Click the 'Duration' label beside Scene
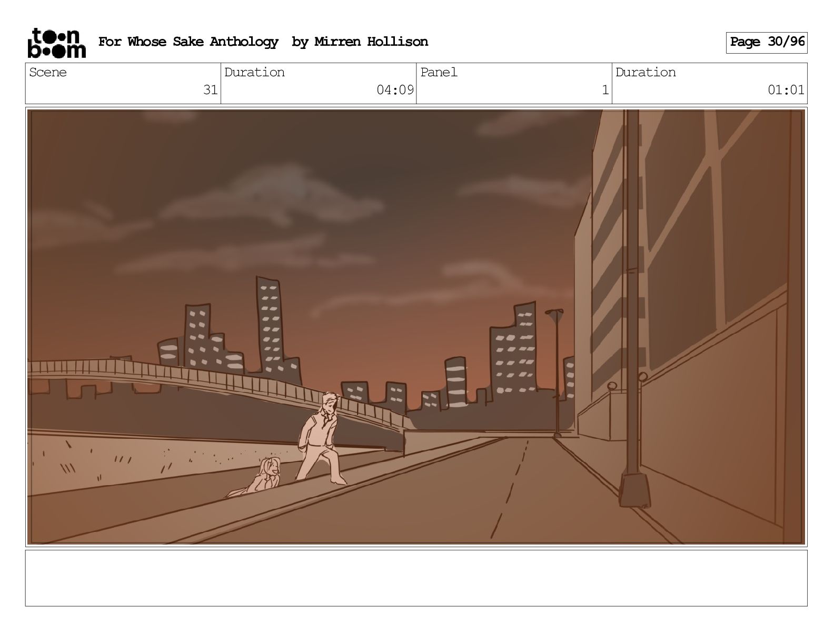This screenshot has width=834, height=644. (x=254, y=72)
